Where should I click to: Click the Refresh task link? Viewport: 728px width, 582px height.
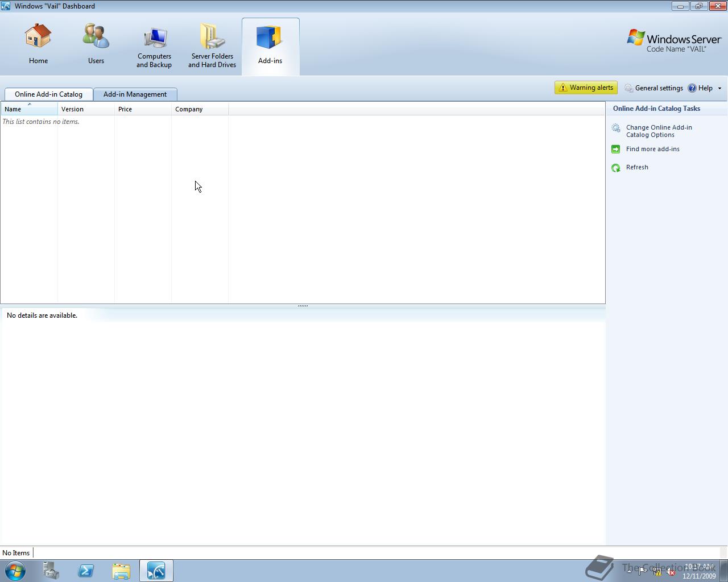pos(637,167)
